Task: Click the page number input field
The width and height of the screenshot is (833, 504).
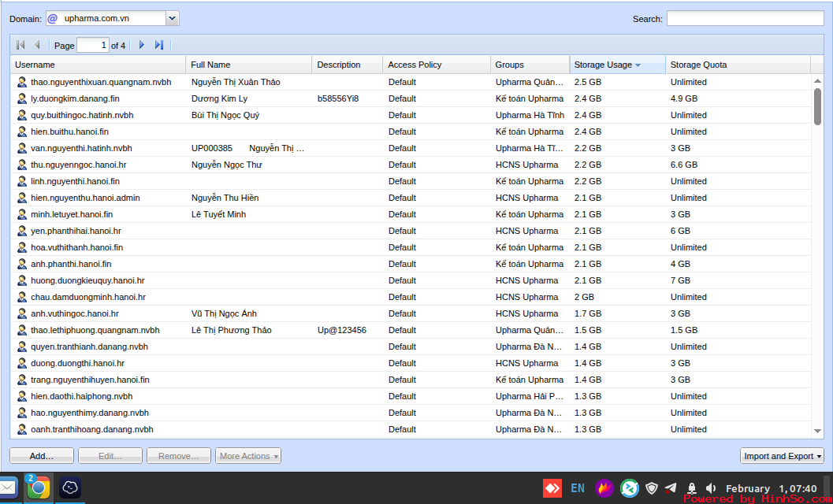Action: coord(92,46)
